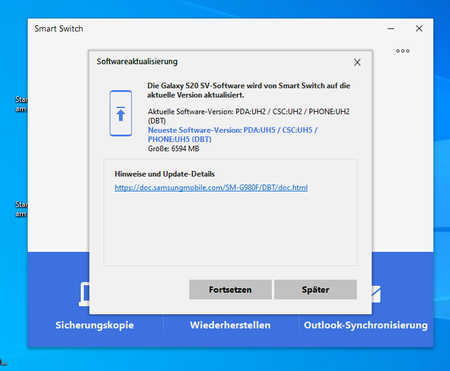Click the 'Hinweise und Update-Details' heading
The height and width of the screenshot is (371, 450).
[165, 174]
